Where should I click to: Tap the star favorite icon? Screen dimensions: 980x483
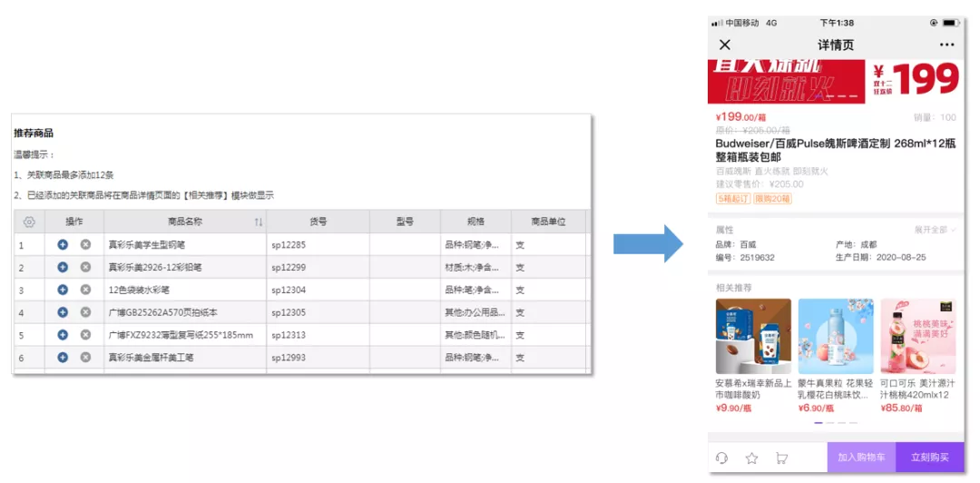tap(752, 458)
